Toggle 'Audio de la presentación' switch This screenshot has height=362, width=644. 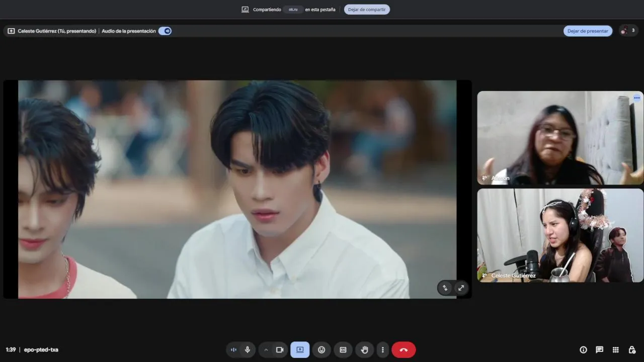165,31
